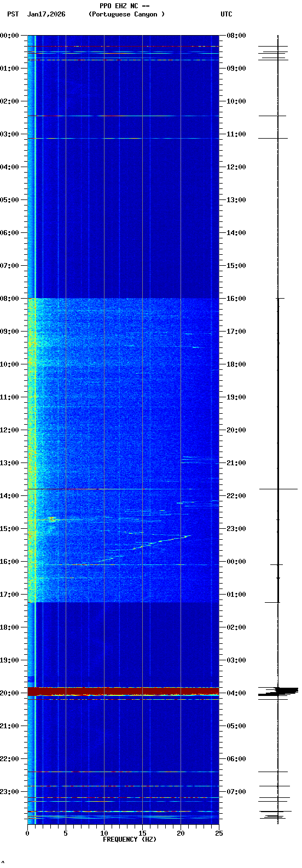Click the UTC '04:00' time label

[236, 693]
